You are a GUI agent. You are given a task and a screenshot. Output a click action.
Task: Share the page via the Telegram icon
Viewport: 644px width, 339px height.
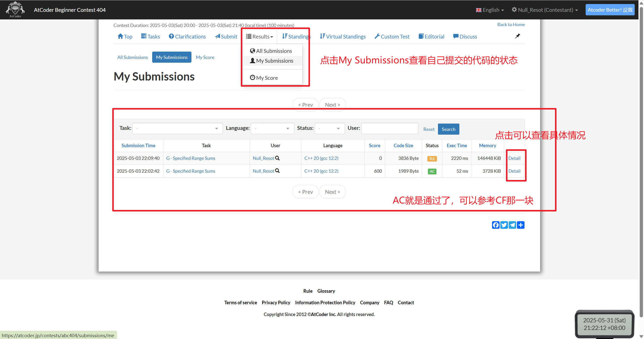pos(512,225)
